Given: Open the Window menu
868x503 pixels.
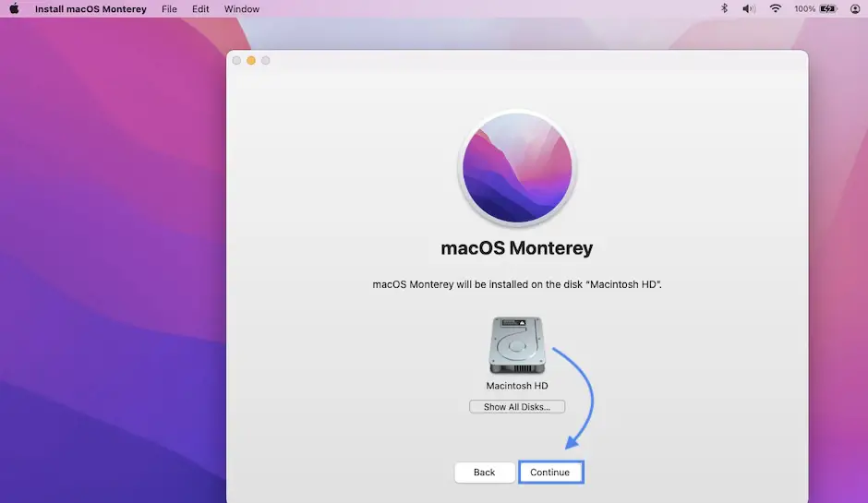Looking at the screenshot, I should (x=242, y=9).
